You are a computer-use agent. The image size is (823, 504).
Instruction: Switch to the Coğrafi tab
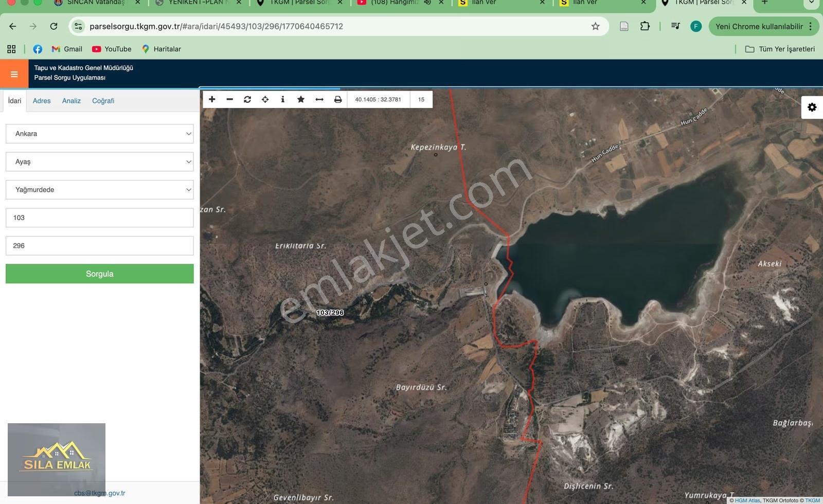[103, 101]
